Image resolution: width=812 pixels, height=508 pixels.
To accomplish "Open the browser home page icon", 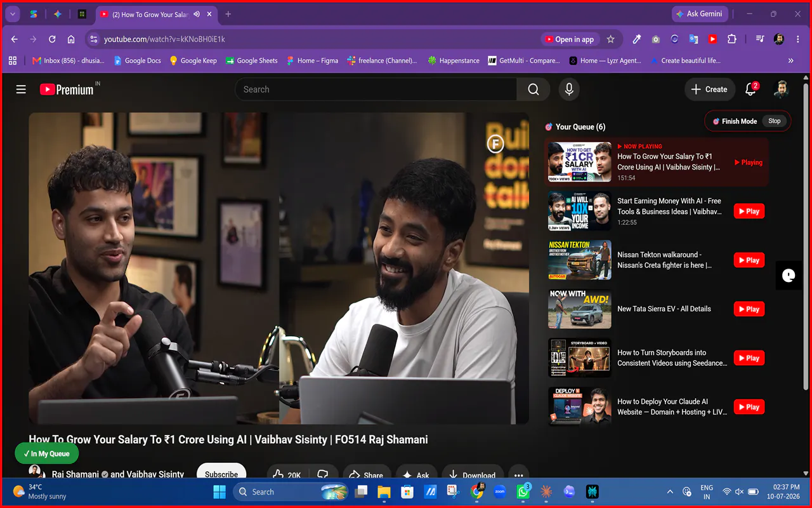I will tap(71, 39).
